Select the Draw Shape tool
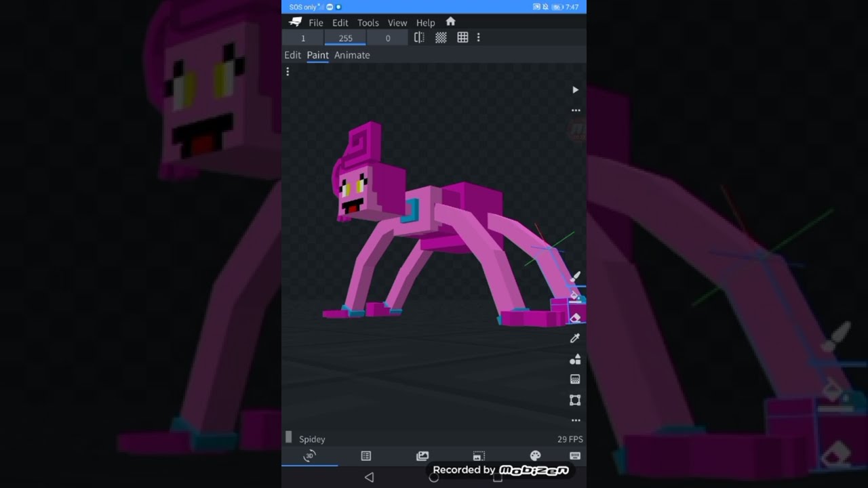The image size is (868, 488). point(575,359)
